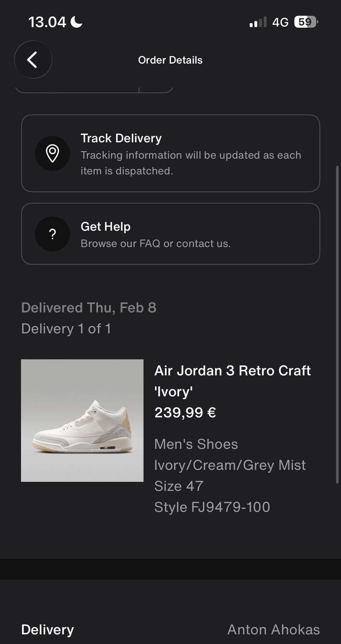Open the Air Jordan 3 Retro Craft title
The image size is (341, 644).
tap(233, 381)
